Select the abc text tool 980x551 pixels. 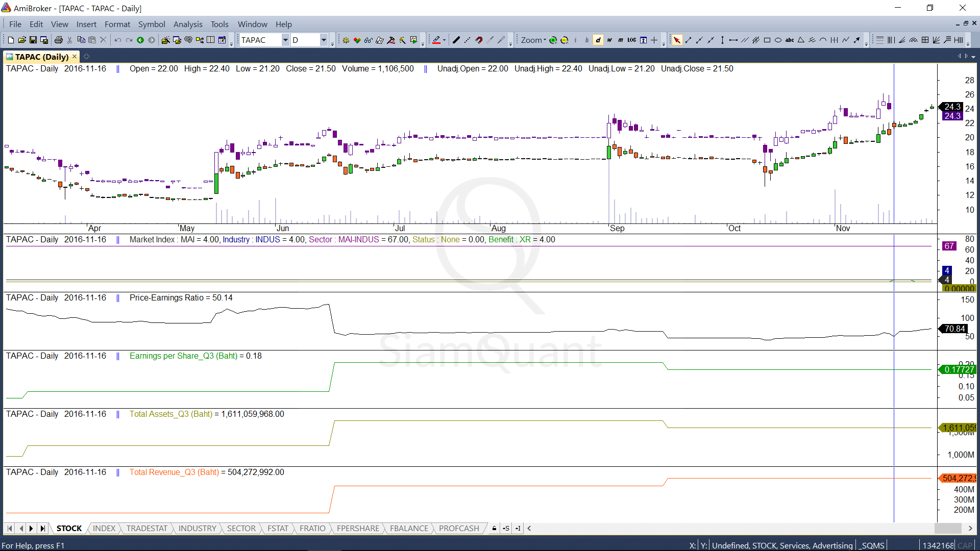789,40
